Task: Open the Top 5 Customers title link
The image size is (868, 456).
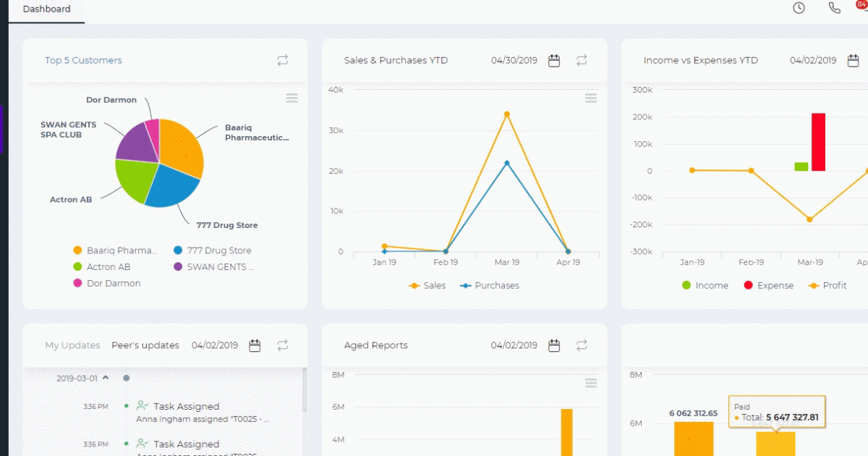Action: pyautogui.click(x=83, y=61)
